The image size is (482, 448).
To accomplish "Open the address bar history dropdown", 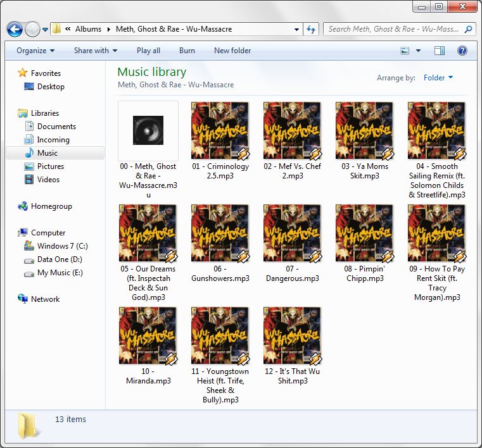I will (296, 30).
